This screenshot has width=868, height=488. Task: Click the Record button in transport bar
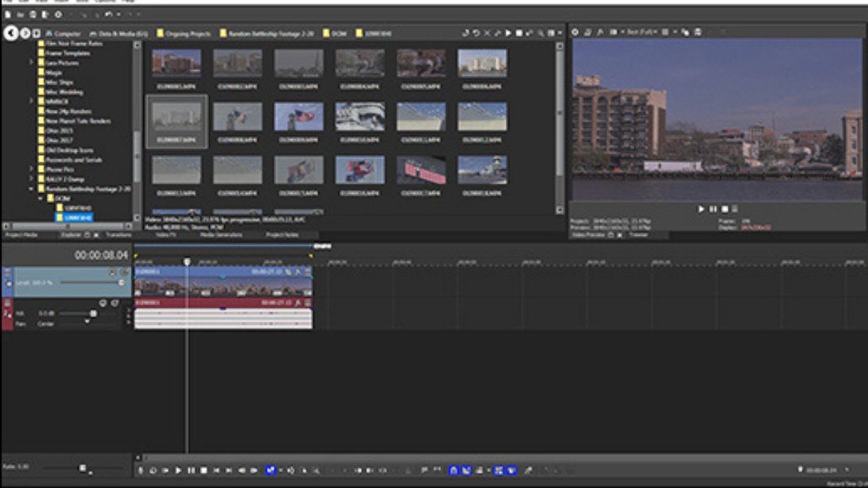[x=140, y=470]
